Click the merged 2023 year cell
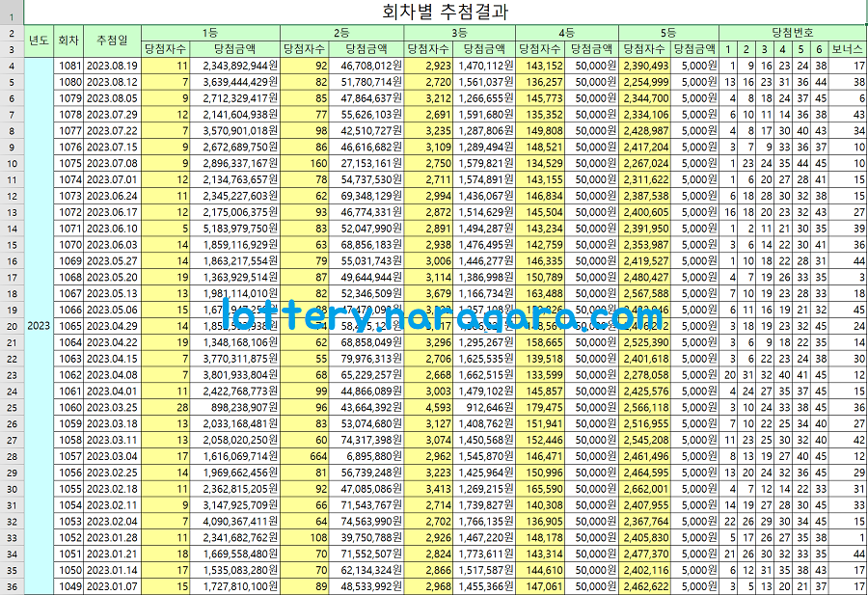 tap(39, 326)
